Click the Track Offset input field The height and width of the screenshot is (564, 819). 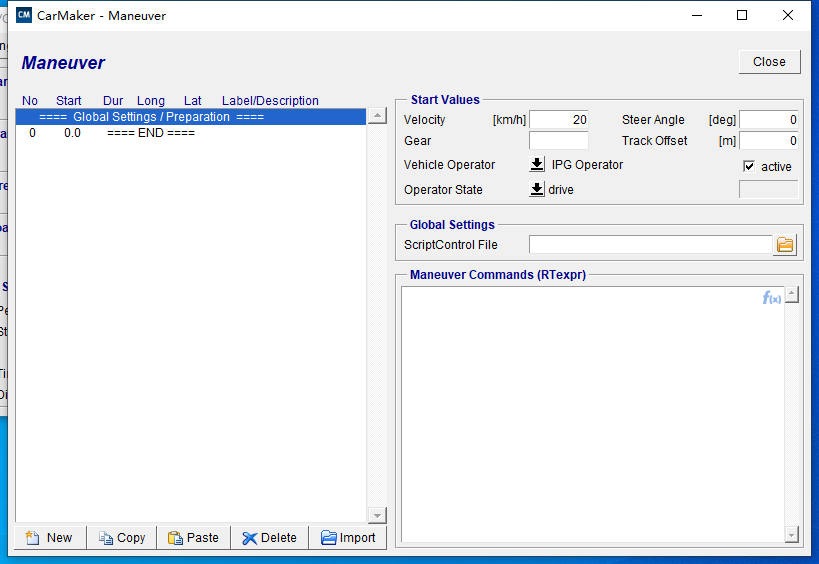769,140
